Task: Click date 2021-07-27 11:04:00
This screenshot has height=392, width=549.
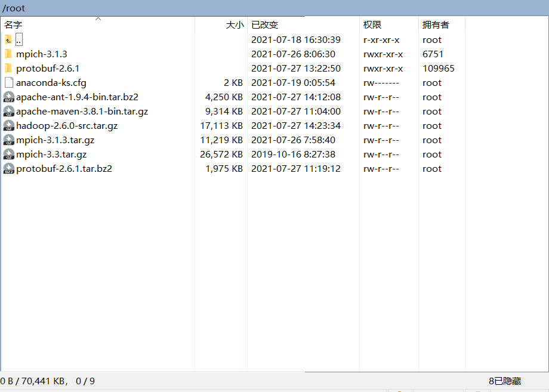Action: tap(296, 112)
